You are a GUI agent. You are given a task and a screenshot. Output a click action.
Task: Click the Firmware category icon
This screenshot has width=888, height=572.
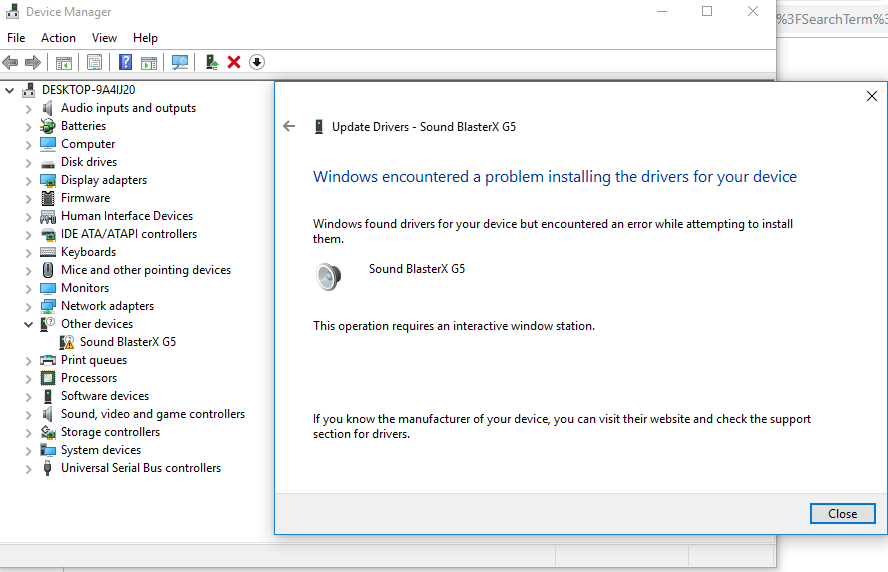pyautogui.click(x=48, y=198)
